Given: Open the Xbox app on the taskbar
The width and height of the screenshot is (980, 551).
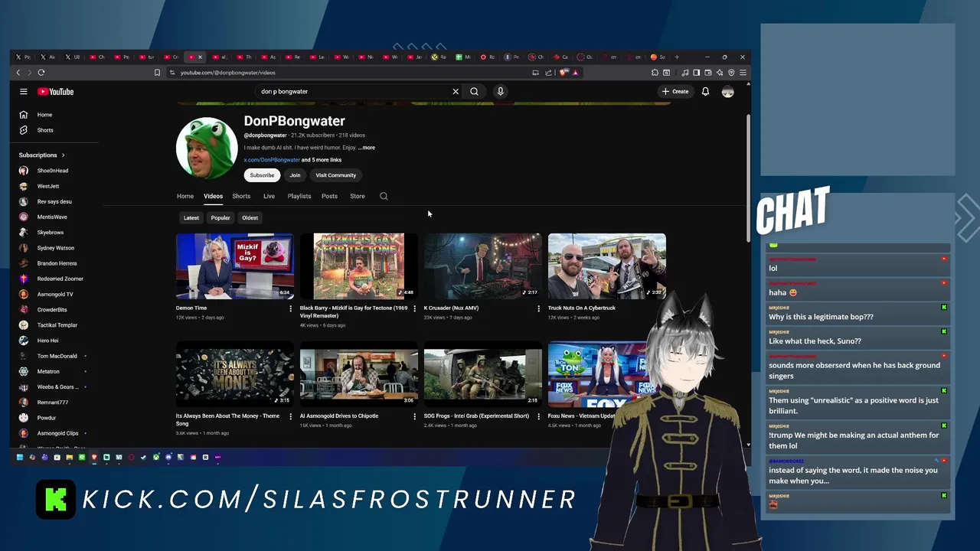Looking at the screenshot, I should pos(156,457).
